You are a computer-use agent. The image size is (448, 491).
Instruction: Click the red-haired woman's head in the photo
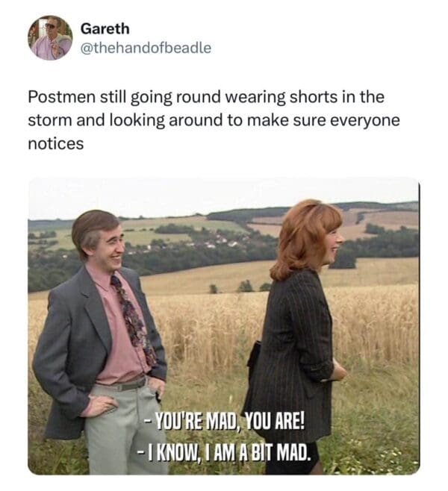pyautogui.click(x=308, y=237)
